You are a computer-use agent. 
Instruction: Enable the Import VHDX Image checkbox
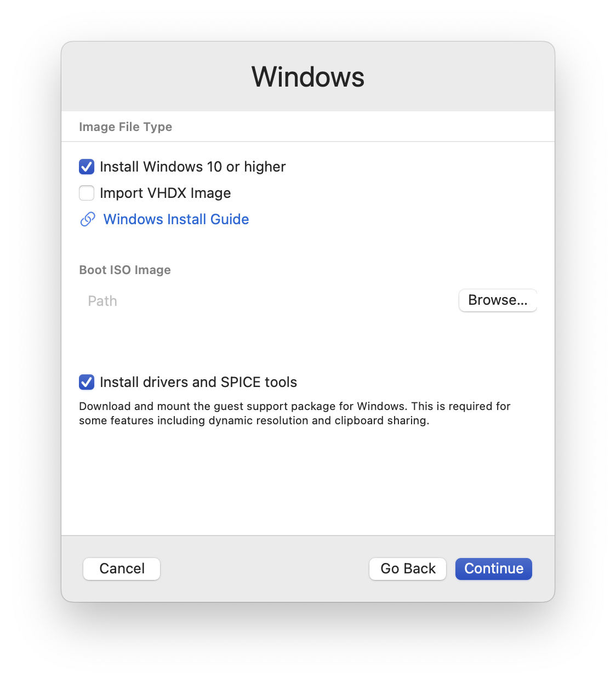click(87, 193)
